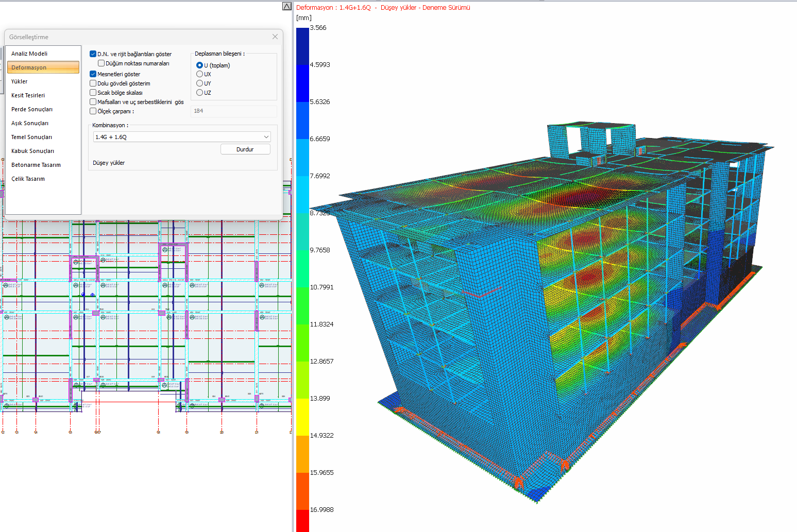Viewport: 797px width, 532px height.
Task: Select the UY radio option
Action: 199,83
